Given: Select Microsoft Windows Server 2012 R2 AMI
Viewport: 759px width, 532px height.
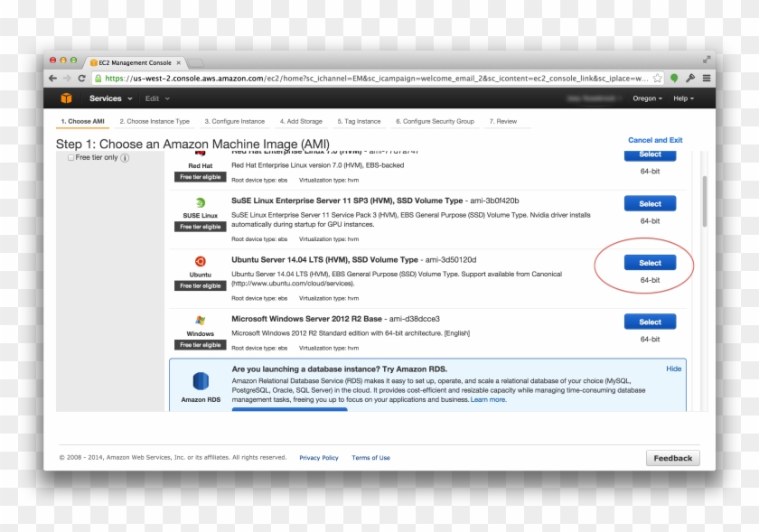Looking at the screenshot, I should coord(650,322).
